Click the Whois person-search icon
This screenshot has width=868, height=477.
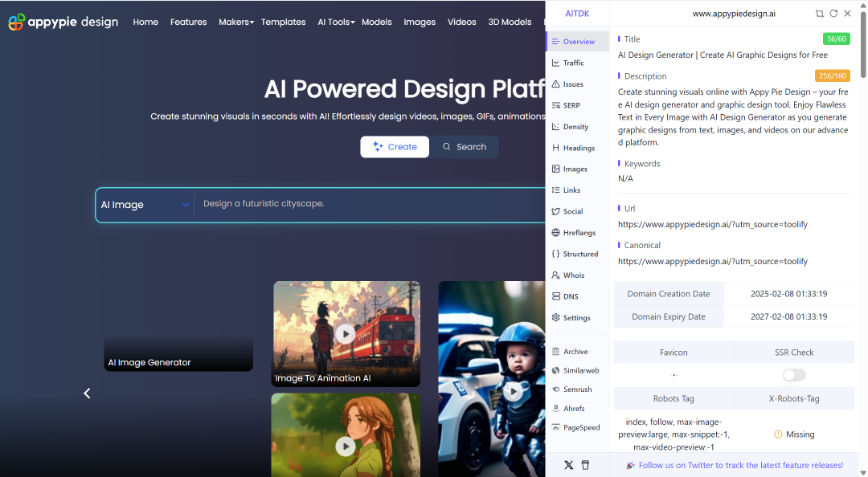[x=556, y=275]
